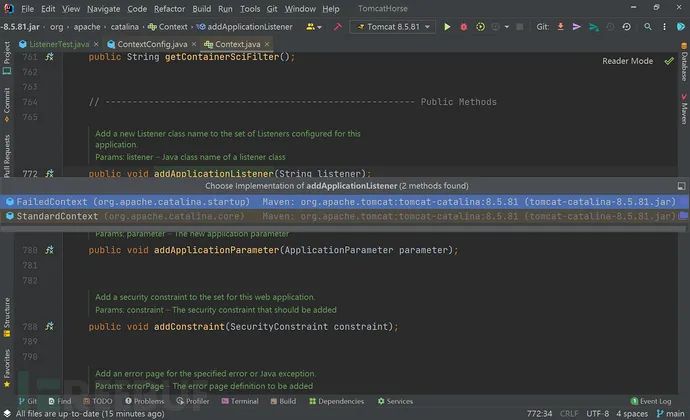The width and height of the screenshot is (690, 420).
Task: Click implementation gutter icon at line 788
Action: click(49, 326)
